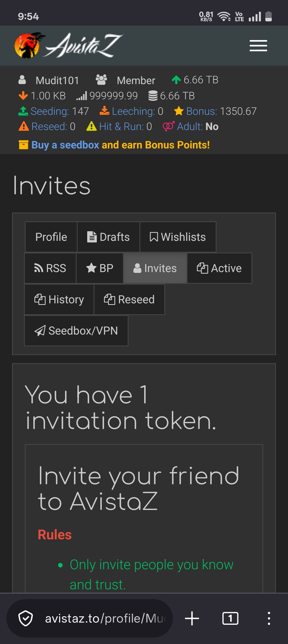The height and width of the screenshot is (644, 288).
Task: Tap the site security shield icon
Action: coord(26,618)
